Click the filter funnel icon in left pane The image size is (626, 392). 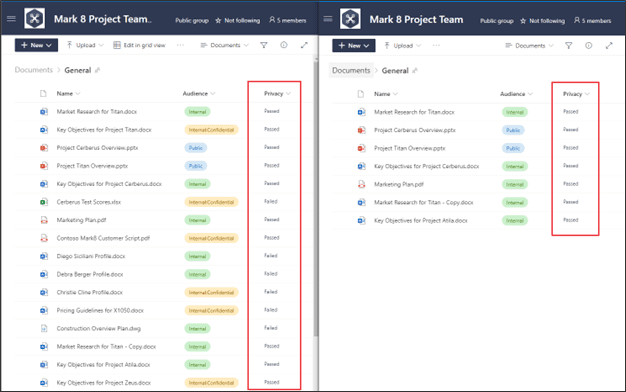point(264,45)
